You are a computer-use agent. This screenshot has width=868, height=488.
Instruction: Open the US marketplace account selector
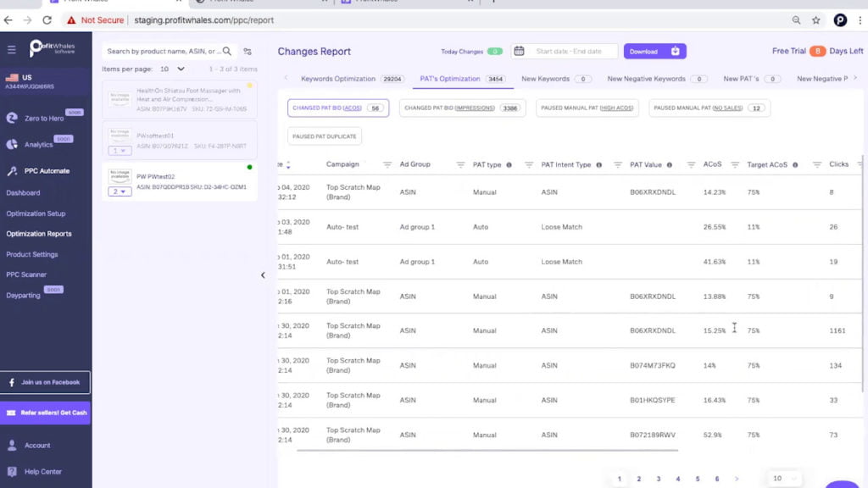(46, 81)
